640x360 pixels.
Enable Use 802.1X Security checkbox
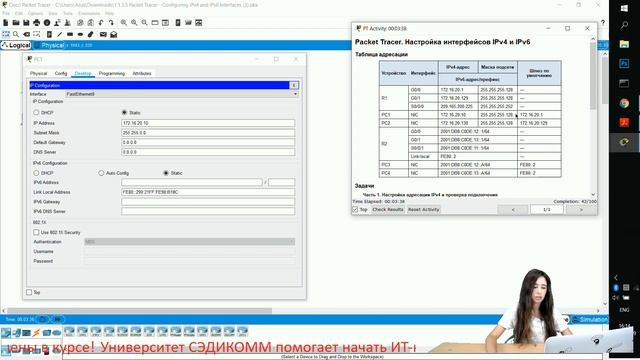pyautogui.click(x=36, y=232)
